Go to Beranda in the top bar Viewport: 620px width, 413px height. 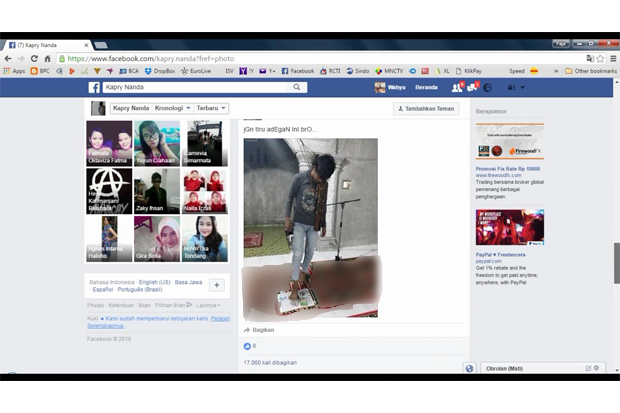click(426, 87)
